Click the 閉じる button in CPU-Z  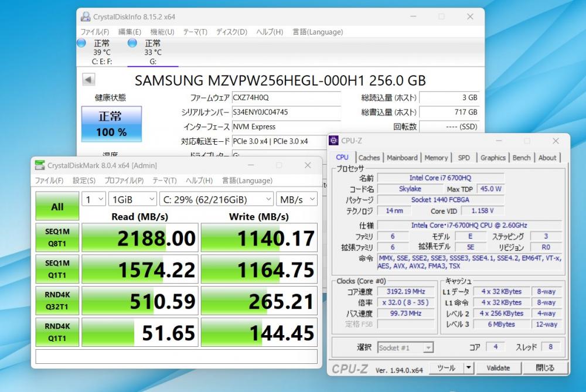545,368
